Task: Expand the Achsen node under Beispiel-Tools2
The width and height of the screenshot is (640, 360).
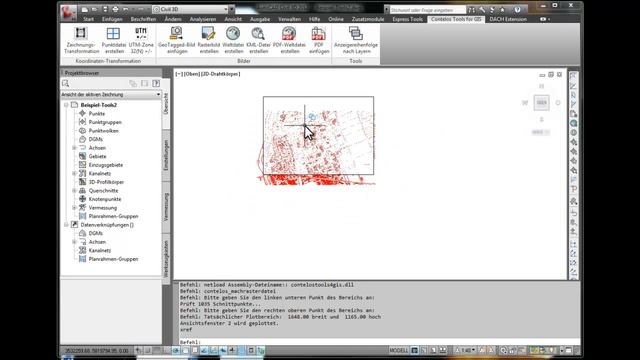Action: (x=74, y=148)
